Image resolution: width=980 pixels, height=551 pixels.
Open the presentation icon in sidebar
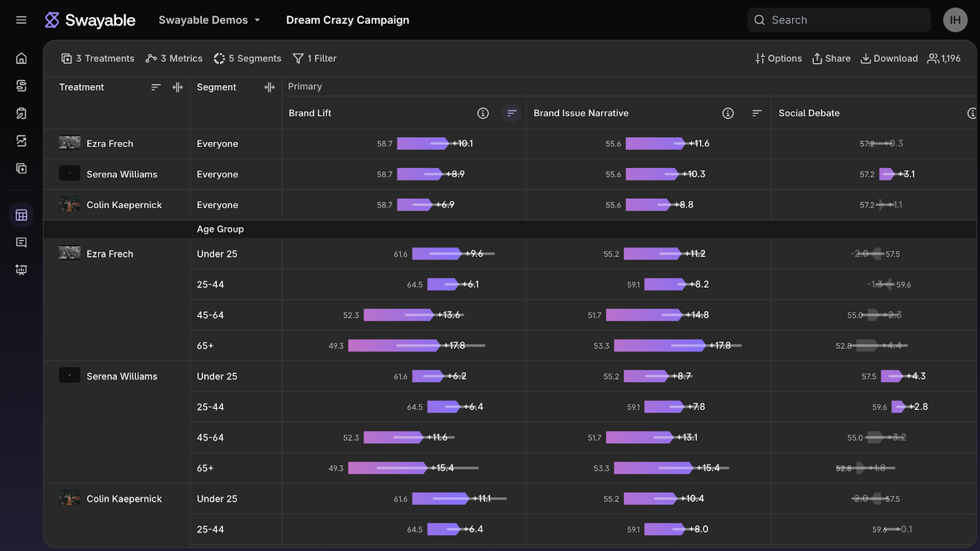click(21, 270)
